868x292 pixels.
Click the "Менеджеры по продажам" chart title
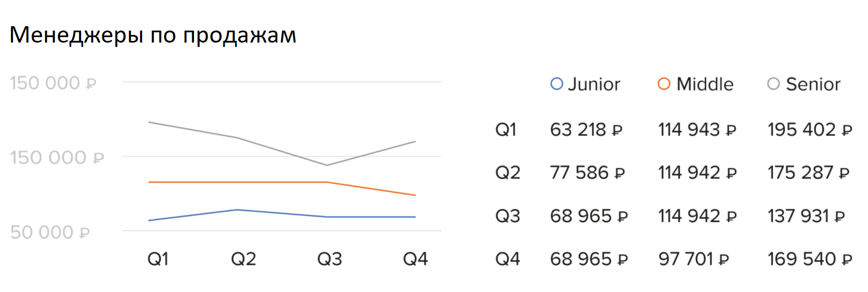(x=153, y=35)
